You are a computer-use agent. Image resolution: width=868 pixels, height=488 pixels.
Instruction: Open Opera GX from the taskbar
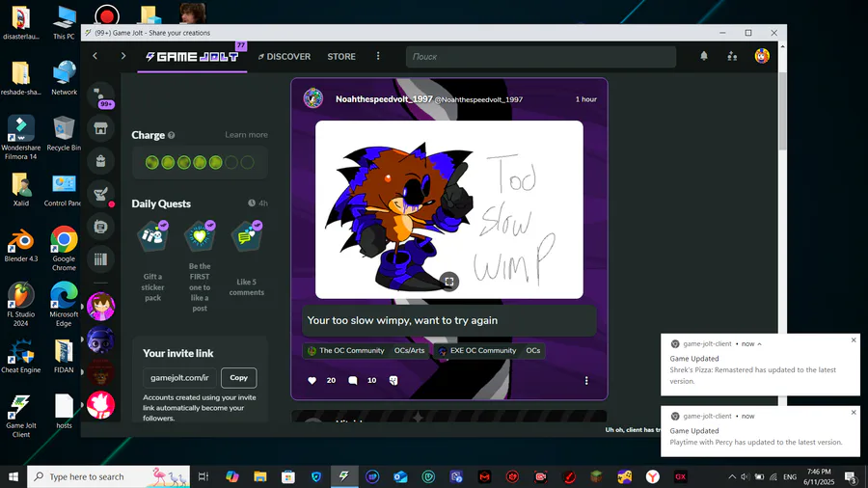(680, 476)
